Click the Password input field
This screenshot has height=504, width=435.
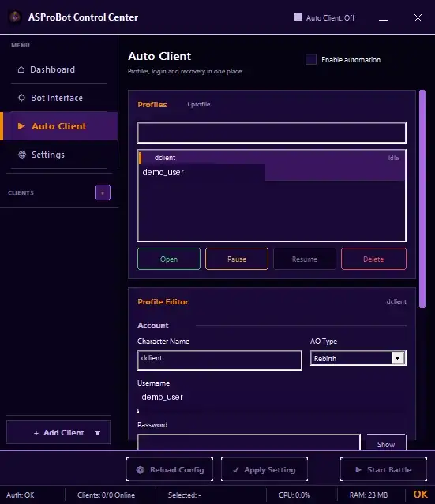249,442
